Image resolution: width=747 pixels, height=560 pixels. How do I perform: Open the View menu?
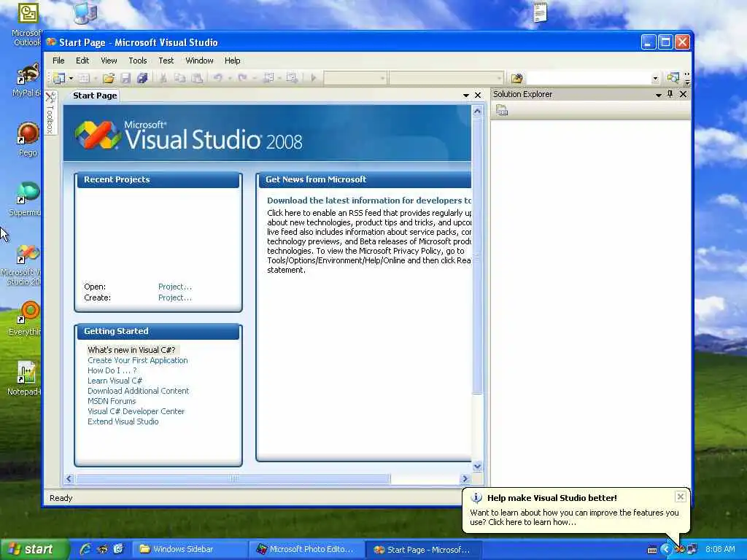(109, 61)
